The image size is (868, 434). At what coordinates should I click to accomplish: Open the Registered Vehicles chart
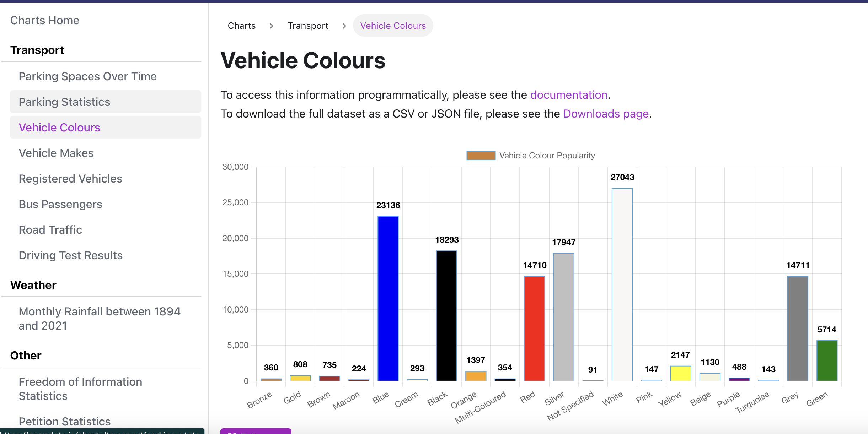70,179
